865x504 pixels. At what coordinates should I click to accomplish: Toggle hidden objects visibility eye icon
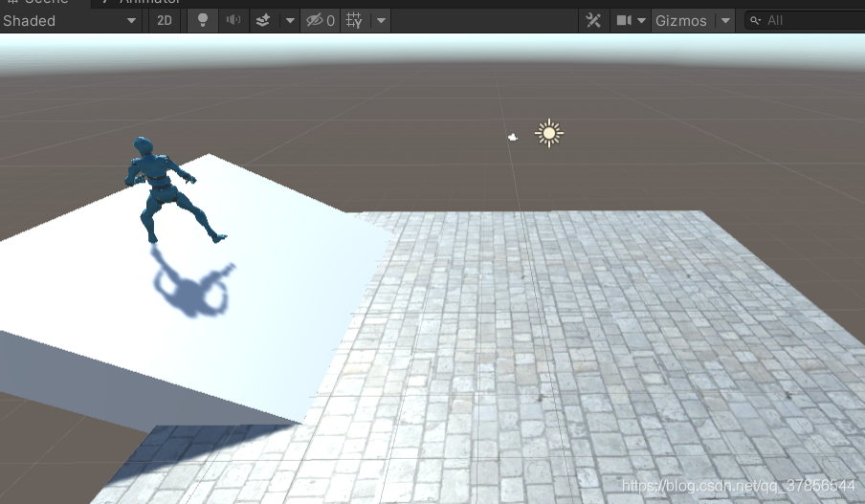coord(321,21)
